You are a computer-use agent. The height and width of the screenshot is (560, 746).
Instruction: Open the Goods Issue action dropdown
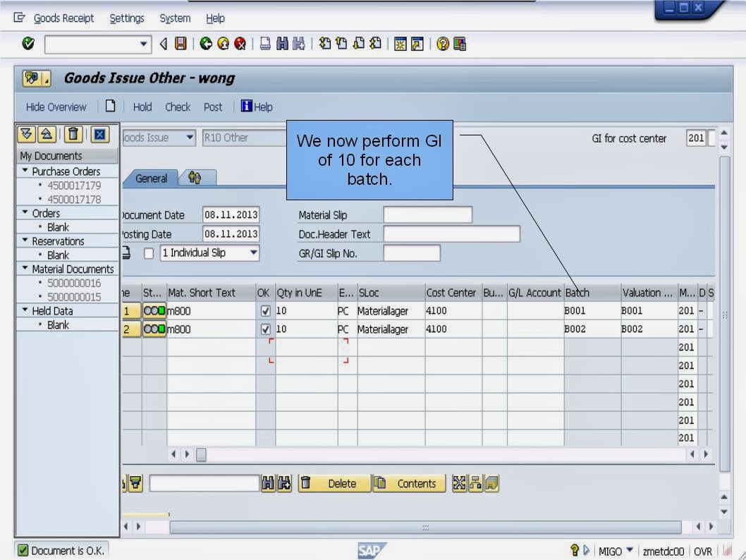coord(190,138)
